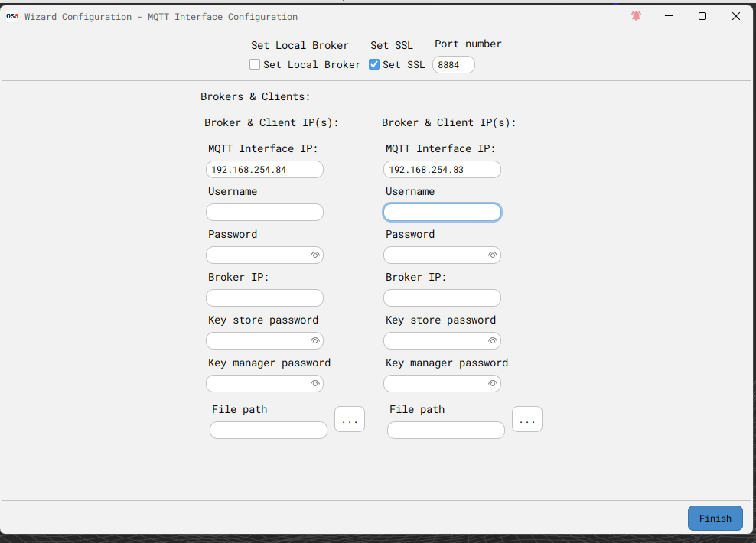Open left column file browser with ... button
The image size is (756, 543).
350,419
